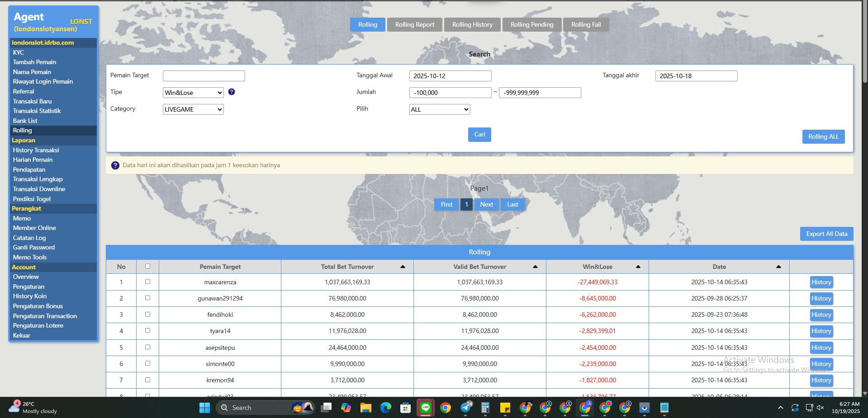Sort by Win&Lose column arrow
Viewport: 868px width, 418px height.
coord(638,267)
